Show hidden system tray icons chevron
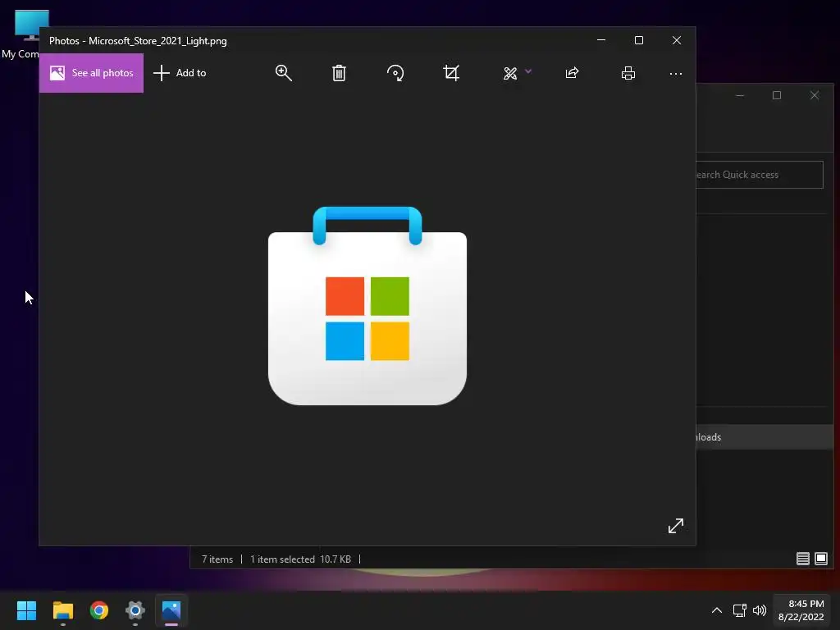Viewport: 840px width, 630px height. coord(717,610)
